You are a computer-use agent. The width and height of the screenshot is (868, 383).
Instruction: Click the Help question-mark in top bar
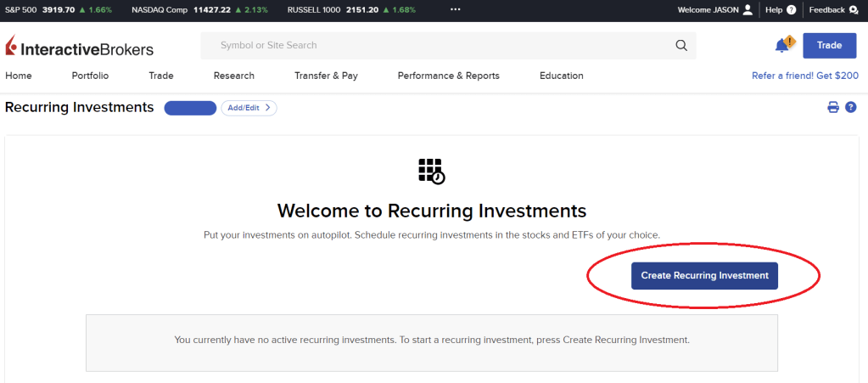(792, 10)
